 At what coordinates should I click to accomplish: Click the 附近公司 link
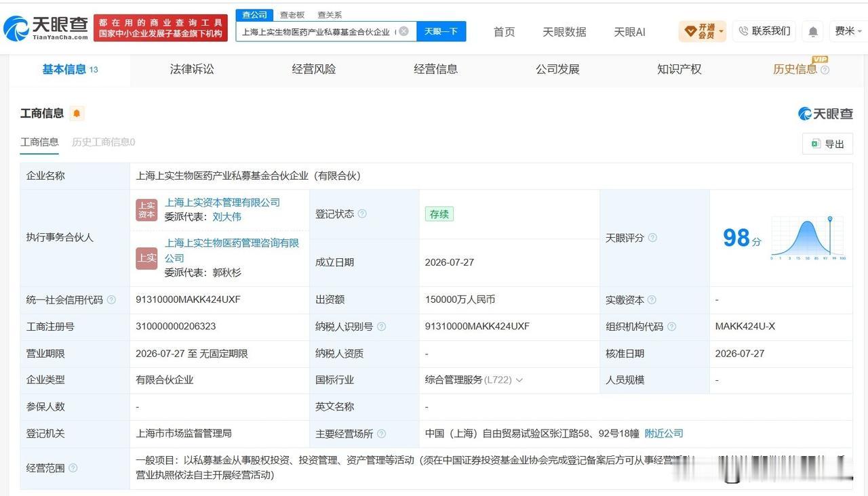664,434
